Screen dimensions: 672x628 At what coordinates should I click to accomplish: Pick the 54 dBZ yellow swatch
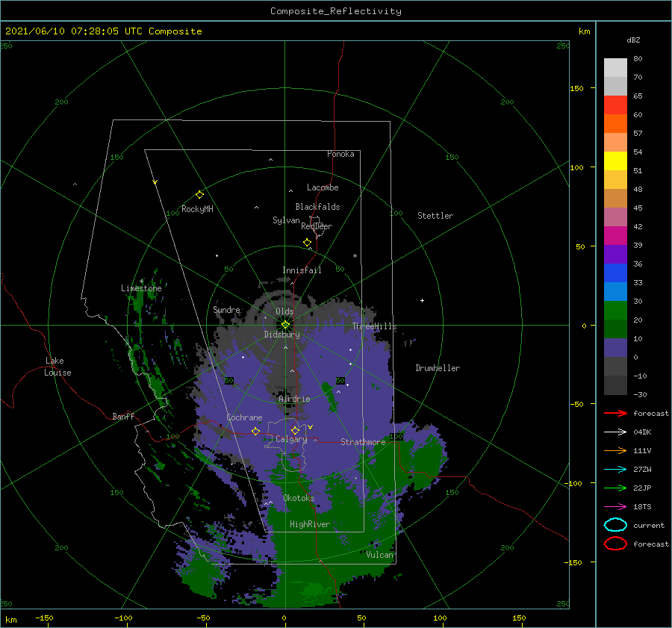(615, 161)
